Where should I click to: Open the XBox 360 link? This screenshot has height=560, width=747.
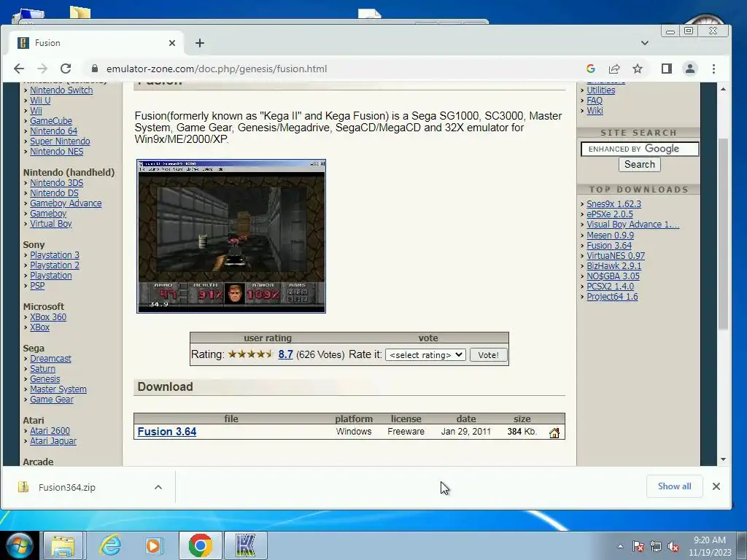(x=48, y=317)
